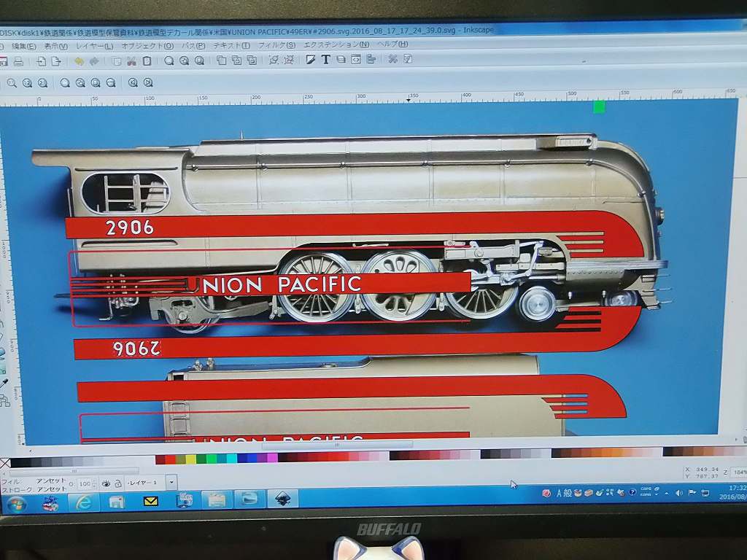Cut selection with the scissors icon
This screenshot has width=747, height=560.
point(131,61)
